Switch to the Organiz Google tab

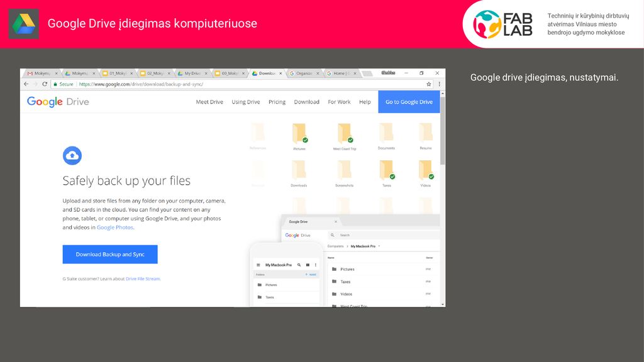point(304,74)
